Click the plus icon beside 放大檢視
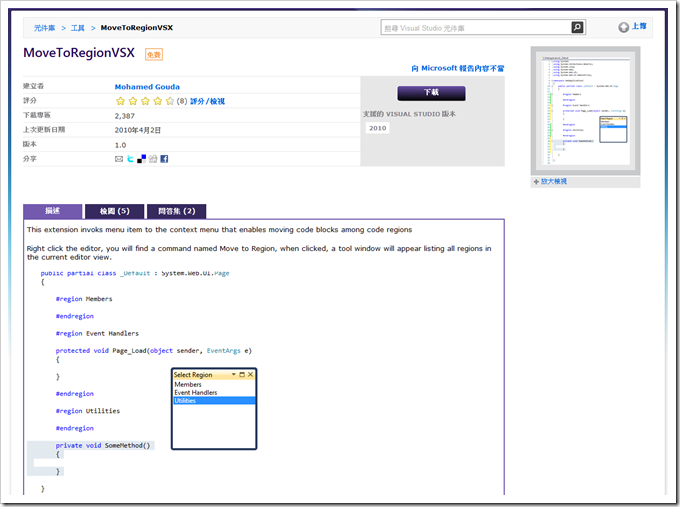The image size is (680, 507). click(536, 182)
